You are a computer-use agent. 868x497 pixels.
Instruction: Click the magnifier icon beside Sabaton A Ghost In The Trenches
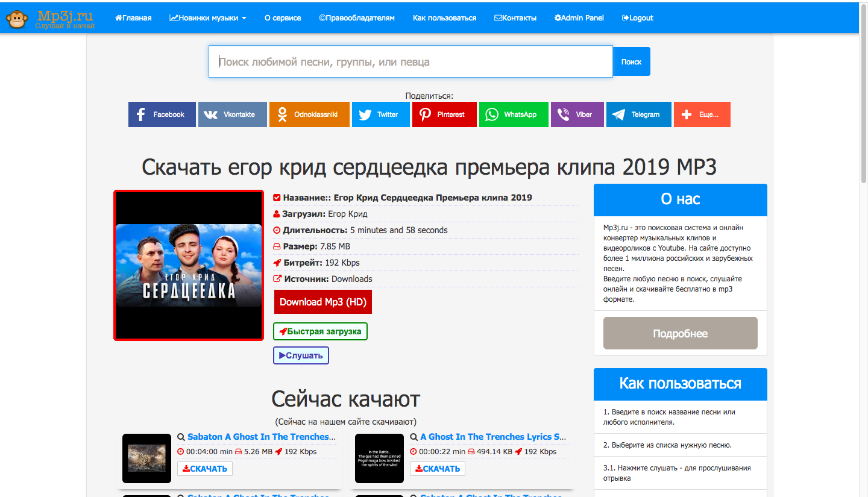click(x=181, y=437)
